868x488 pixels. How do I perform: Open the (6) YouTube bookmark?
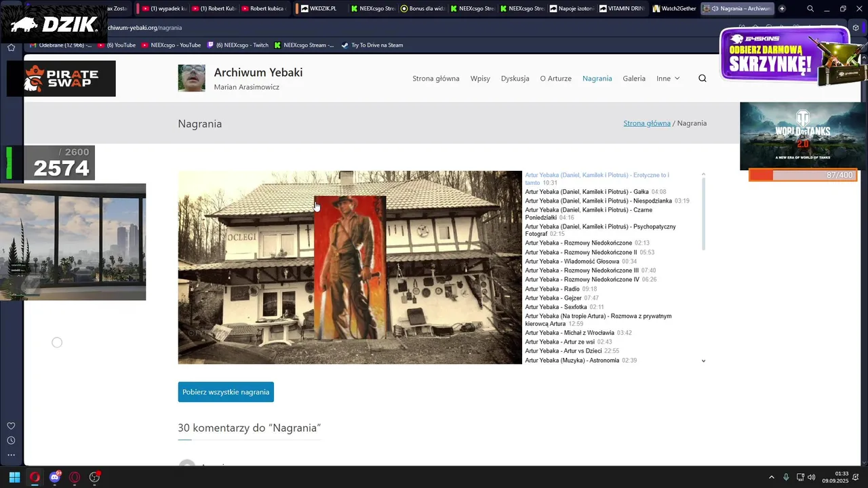tap(117, 45)
